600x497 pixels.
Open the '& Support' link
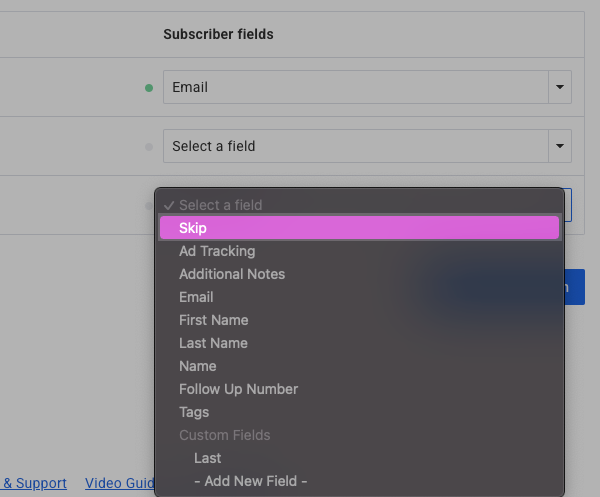tap(34, 483)
